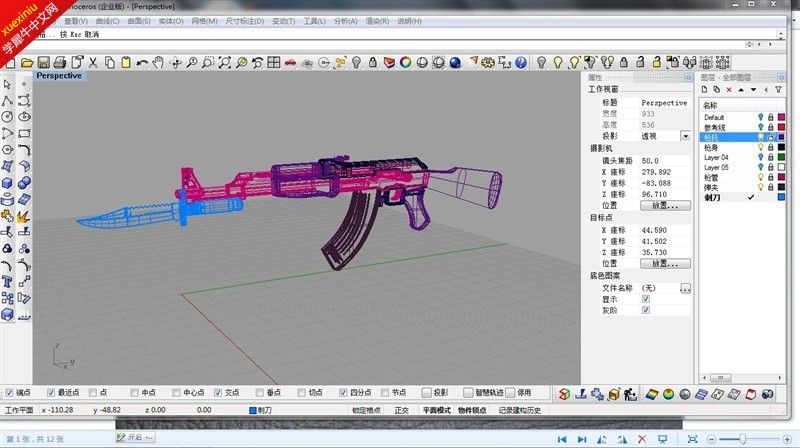Select the solid Box tool in left toolbar

(7, 183)
